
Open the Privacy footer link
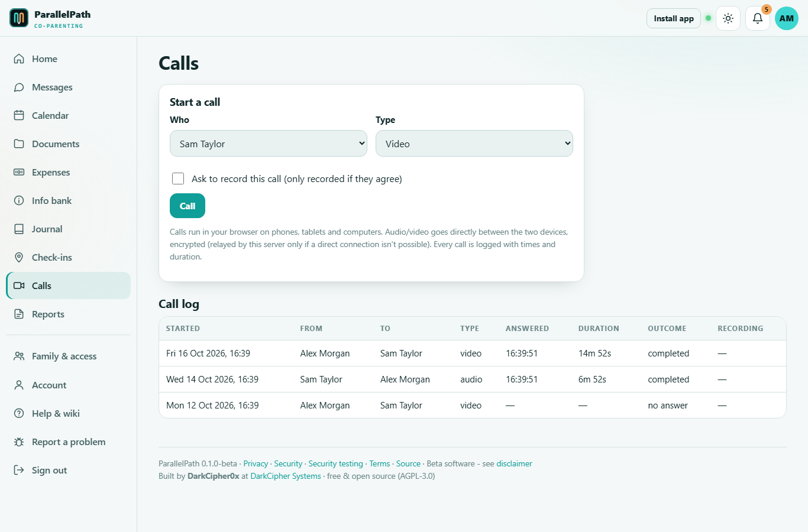pos(256,463)
